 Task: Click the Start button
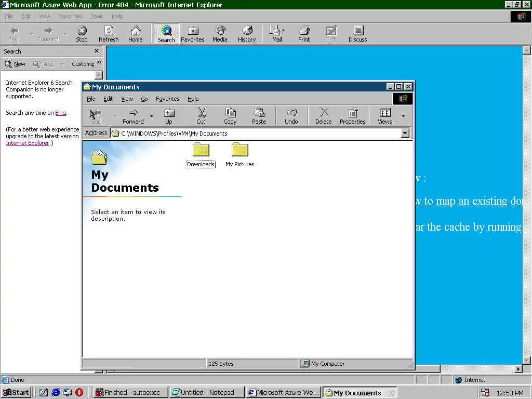(x=16, y=393)
